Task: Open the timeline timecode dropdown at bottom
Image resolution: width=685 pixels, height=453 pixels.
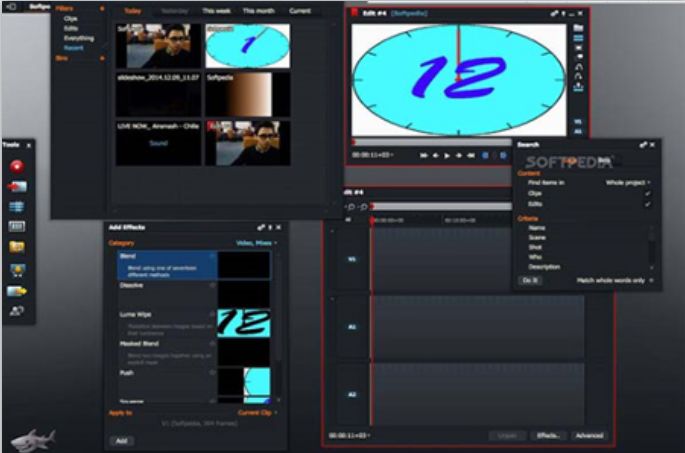Action: [x=349, y=436]
